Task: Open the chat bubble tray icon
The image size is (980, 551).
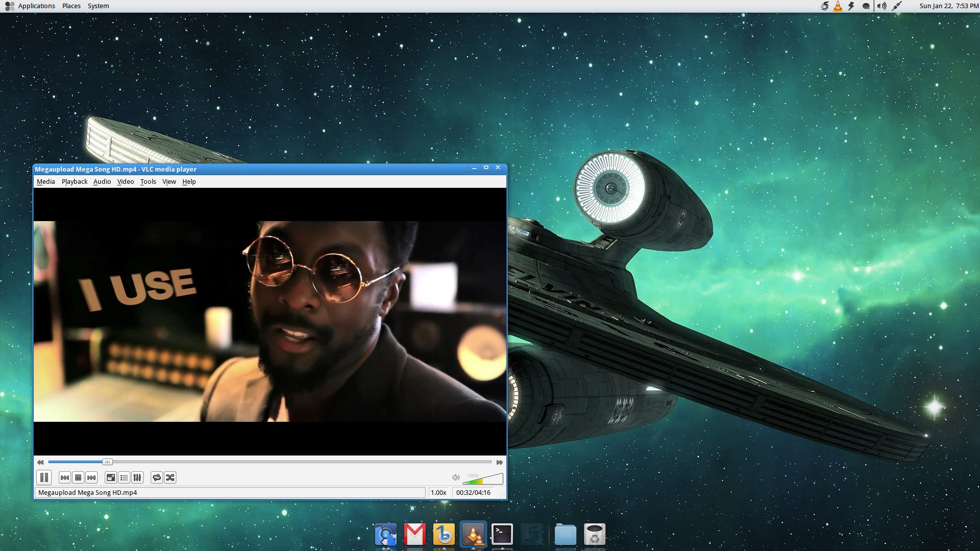Action: [866, 6]
